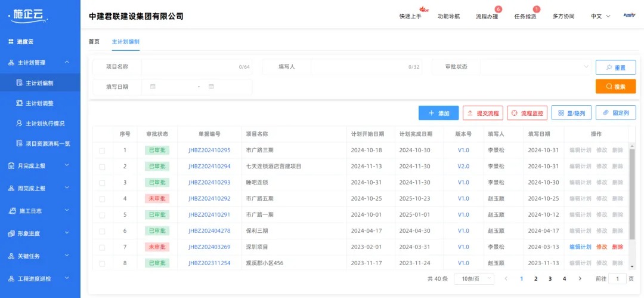Select the checkbox for 市广路三期 row
The image size is (644, 298).
pos(102,150)
